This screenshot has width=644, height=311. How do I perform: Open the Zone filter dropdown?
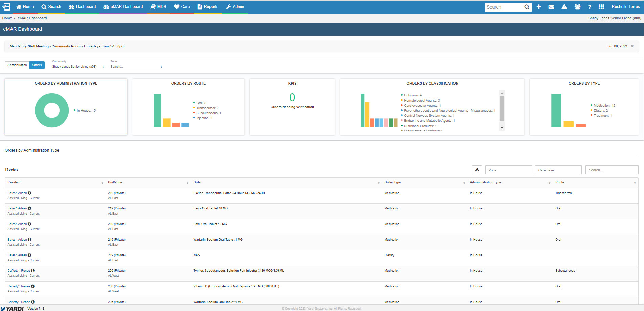point(509,170)
